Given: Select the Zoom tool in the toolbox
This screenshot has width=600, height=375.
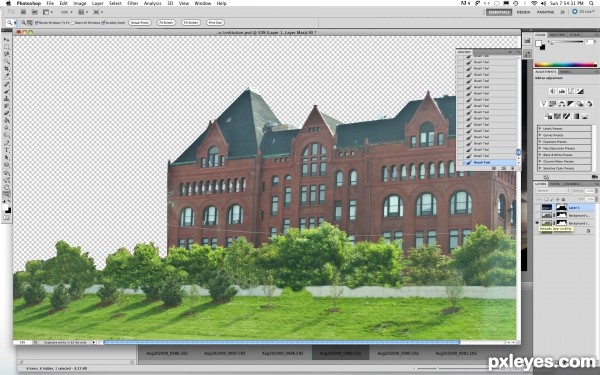Looking at the screenshot, I should [x=7, y=195].
